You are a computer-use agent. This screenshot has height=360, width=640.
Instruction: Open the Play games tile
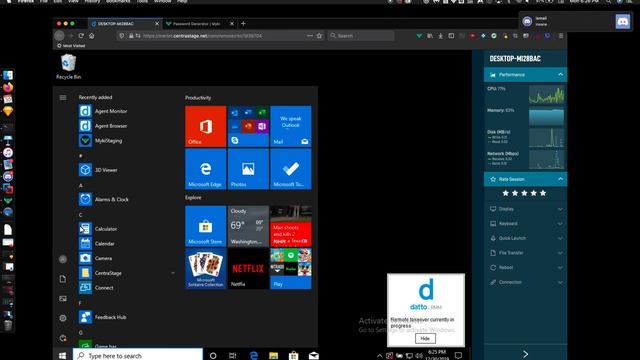pos(291,269)
